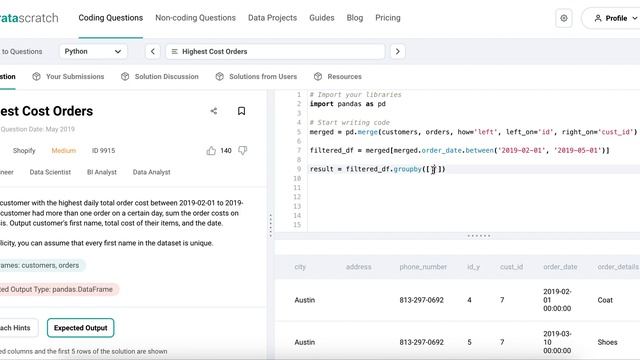The height and width of the screenshot is (360, 640).
Task: Click the Expected Output button
Action: point(80,328)
